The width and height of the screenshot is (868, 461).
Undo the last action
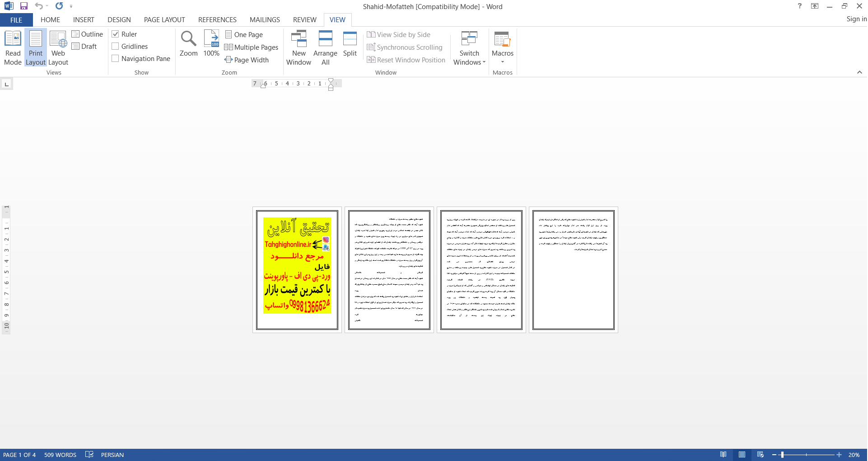pos(39,6)
